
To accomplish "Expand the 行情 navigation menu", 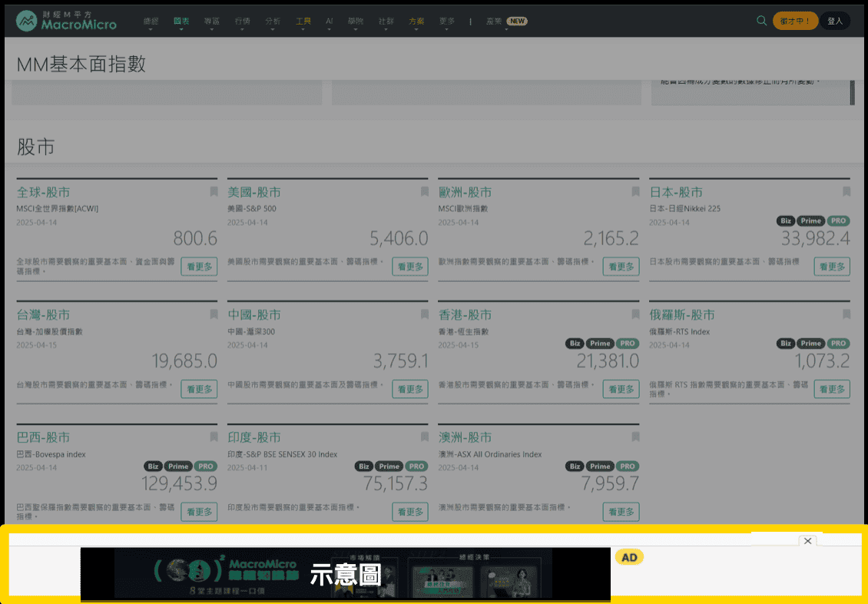I will click(x=242, y=21).
